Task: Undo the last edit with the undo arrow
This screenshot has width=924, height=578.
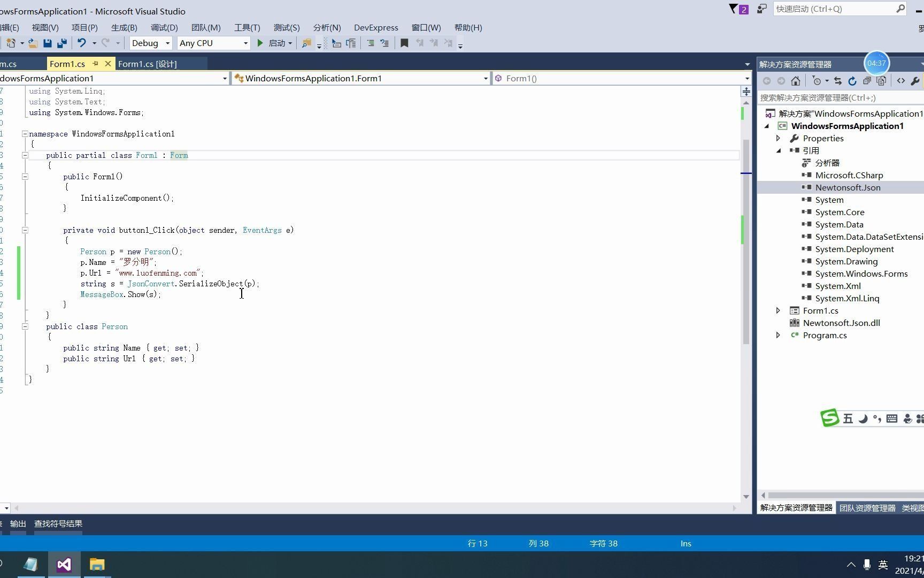Action: coord(81,43)
